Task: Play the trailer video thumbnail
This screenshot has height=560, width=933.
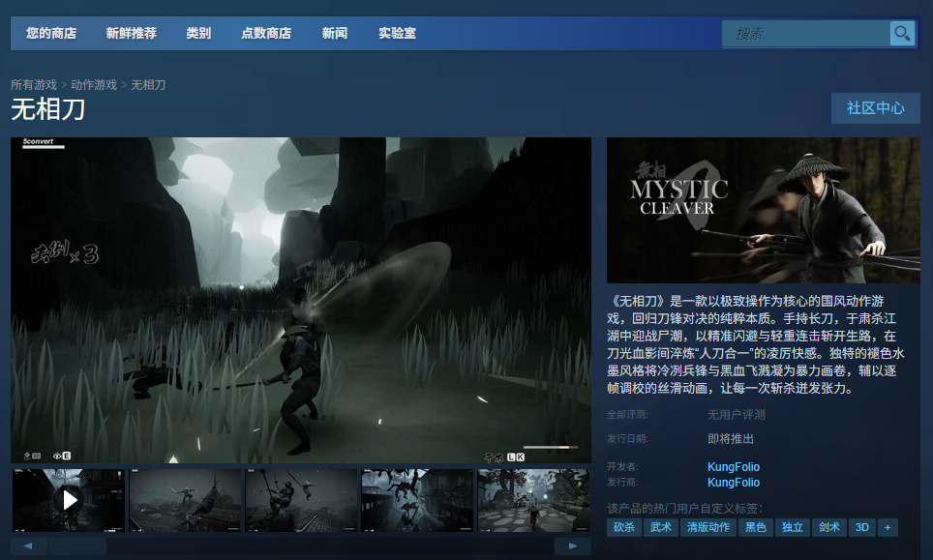Action: (69, 500)
